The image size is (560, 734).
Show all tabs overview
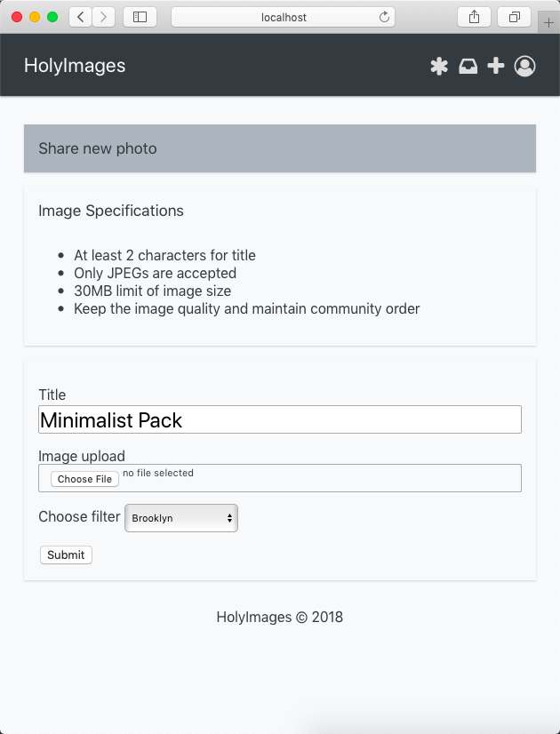pos(514,17)
